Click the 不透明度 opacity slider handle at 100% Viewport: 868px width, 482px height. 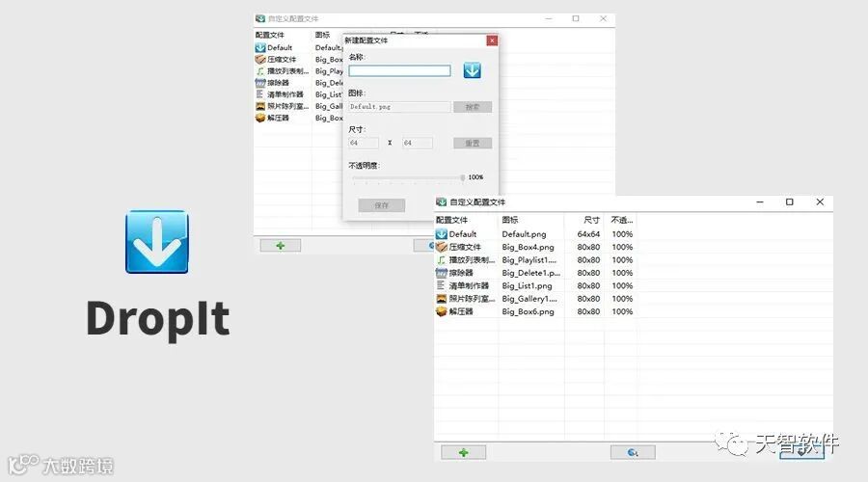[x=462, y=177]
